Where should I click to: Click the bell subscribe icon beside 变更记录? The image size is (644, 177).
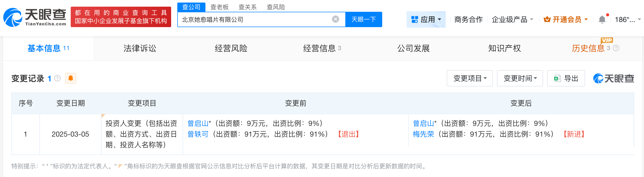(71, 78)
